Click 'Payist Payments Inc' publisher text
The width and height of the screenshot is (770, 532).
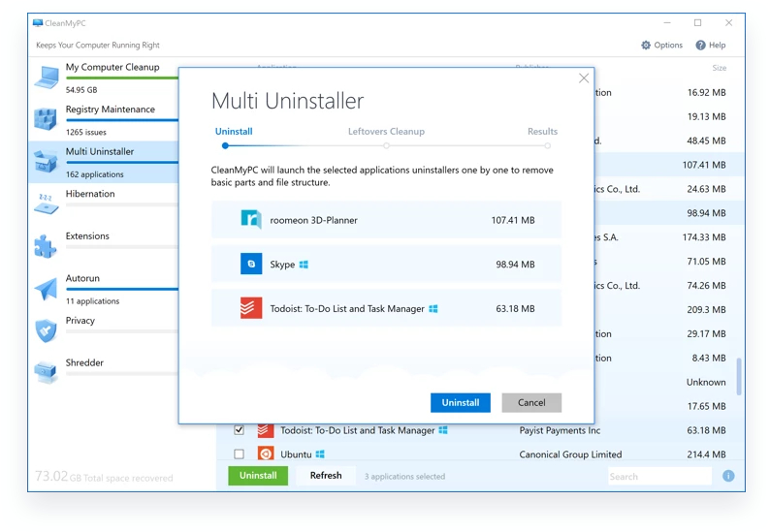click(x=560, y=430)
